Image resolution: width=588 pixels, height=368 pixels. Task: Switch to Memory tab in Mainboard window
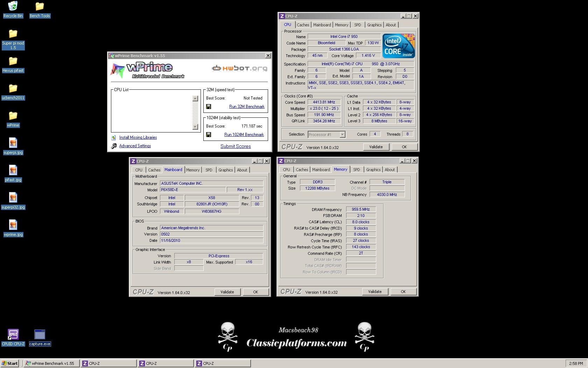pyautogui.click(x=193, y=170)
